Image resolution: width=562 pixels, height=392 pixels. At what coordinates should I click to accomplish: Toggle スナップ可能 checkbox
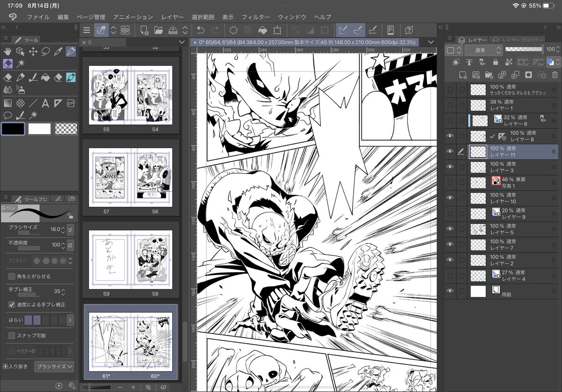pos(12,335)
